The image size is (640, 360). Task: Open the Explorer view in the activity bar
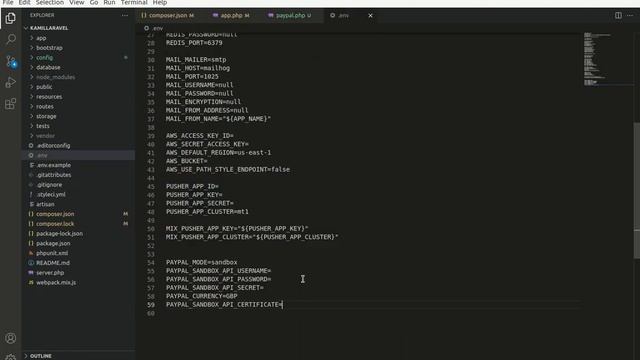point(11,18)
